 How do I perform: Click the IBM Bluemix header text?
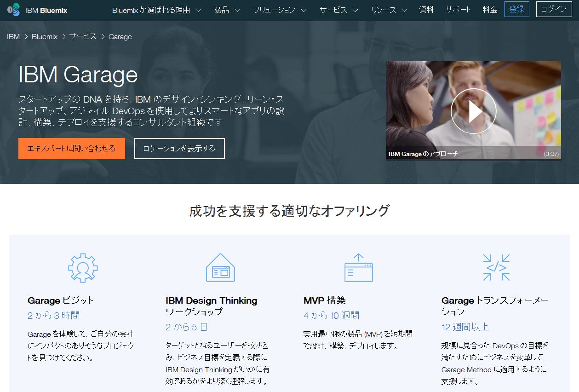tap(46, 10)
